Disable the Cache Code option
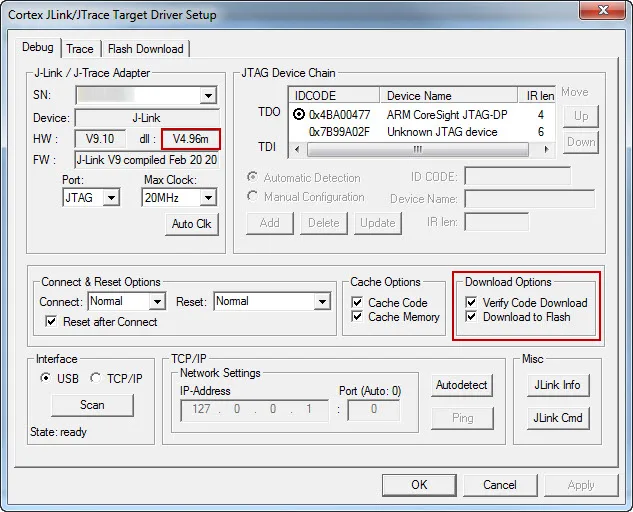Screen dimensions: 633x512 coord(358,303)
